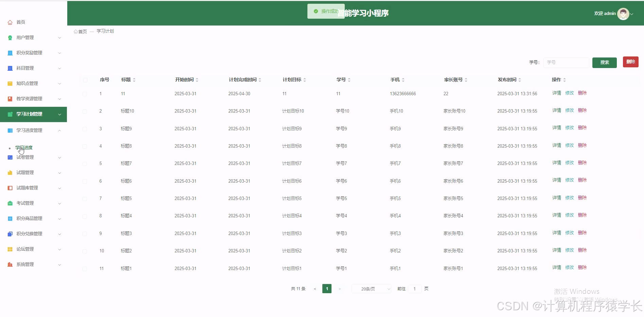Viewport: 644px width, 317px height.
Task: Click the 积分奖励管理 icon in sidebar
Action: 10,53
